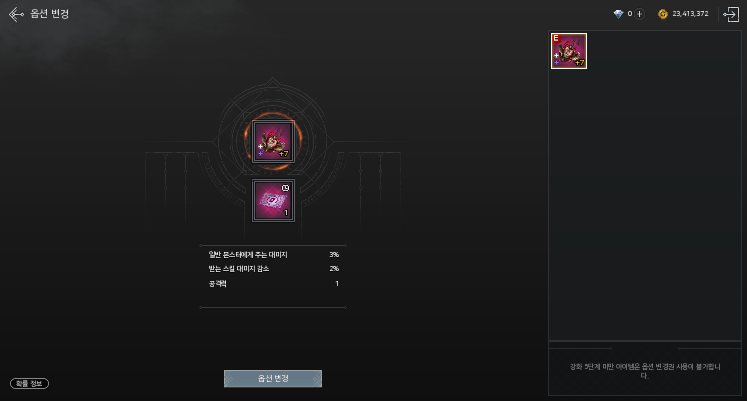Click the gold amount 23,413,372
The image size is (747, 401).
[x=690, y=14]
